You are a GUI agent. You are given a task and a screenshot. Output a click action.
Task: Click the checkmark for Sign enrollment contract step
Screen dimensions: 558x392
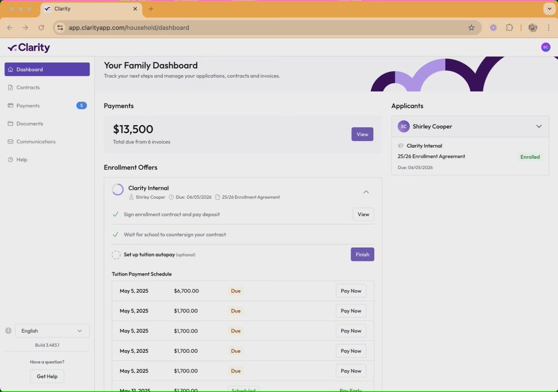pos(116,215)
